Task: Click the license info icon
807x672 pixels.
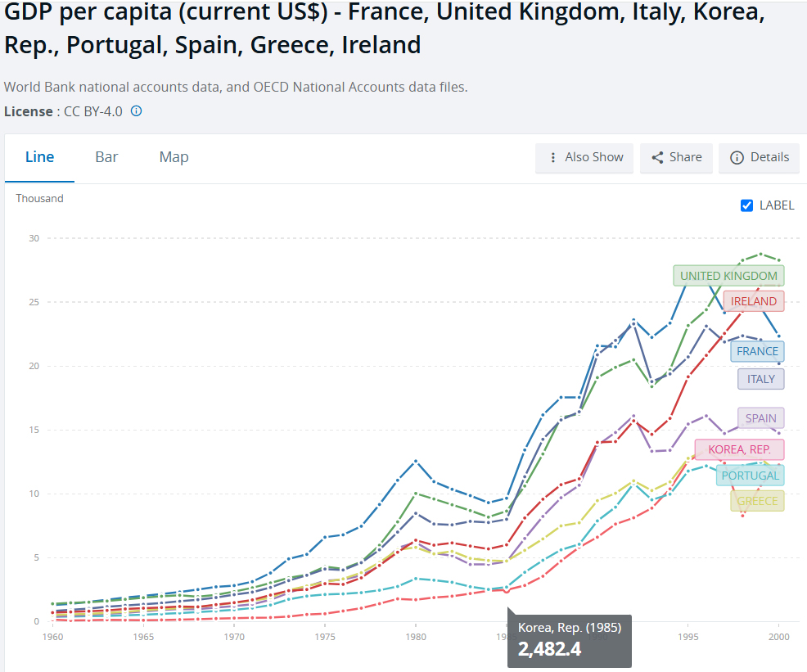Action: (137, 111)
